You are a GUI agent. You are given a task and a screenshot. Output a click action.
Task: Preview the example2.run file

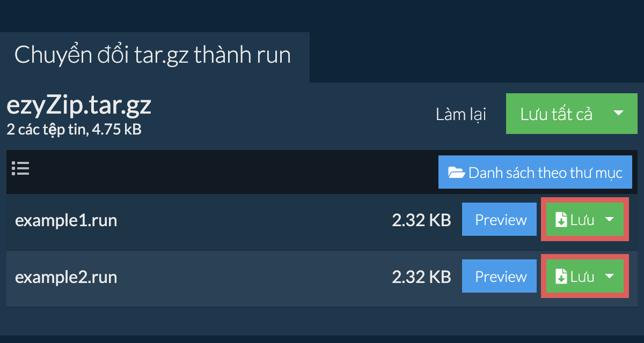click(500, 277)
